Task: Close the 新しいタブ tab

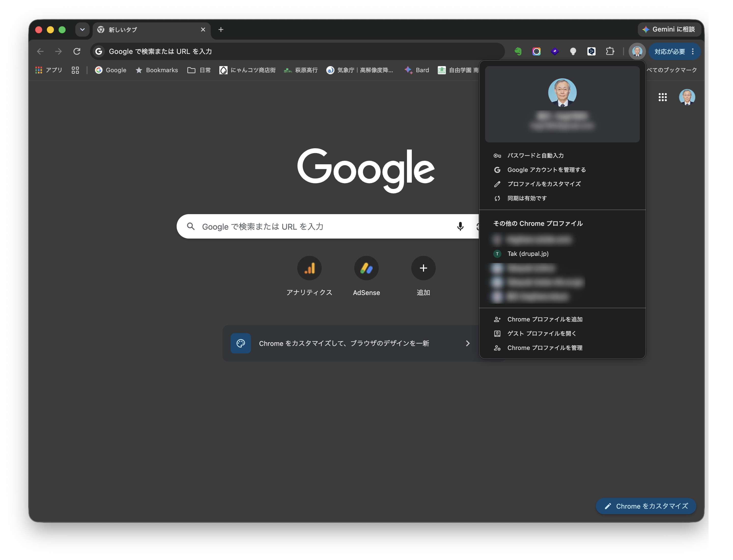Action: point(203,30)
